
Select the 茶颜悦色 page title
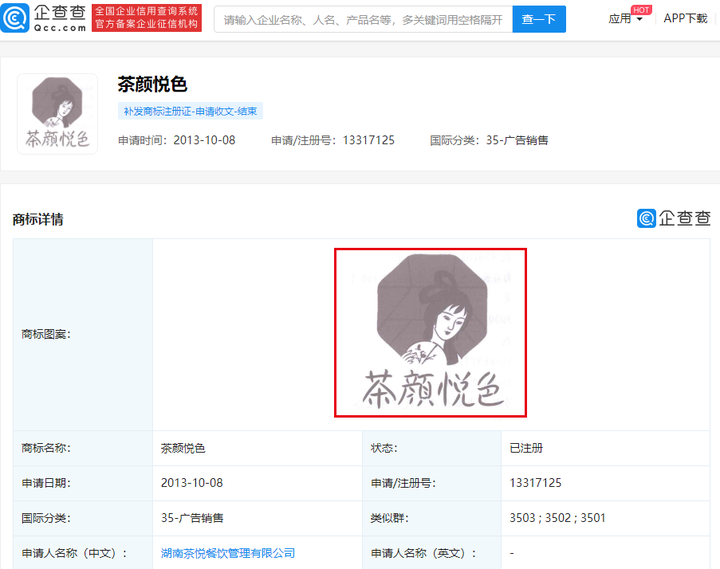[x=152, y=85]
